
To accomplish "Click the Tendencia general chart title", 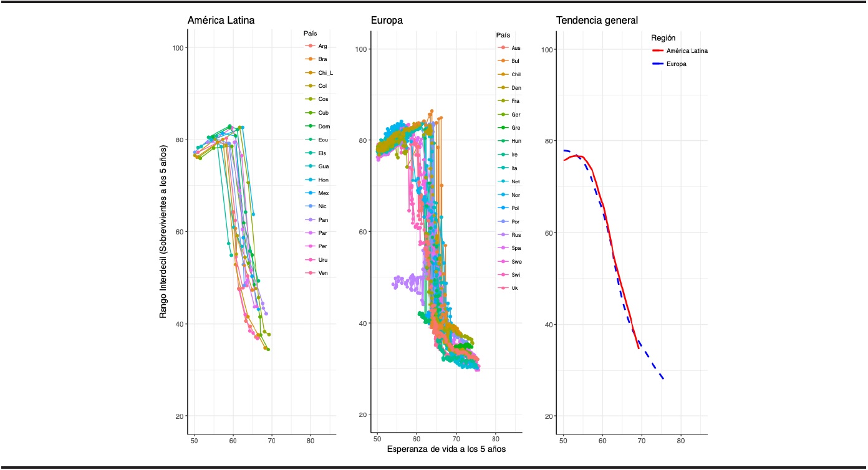I will [x=597, y=21].
